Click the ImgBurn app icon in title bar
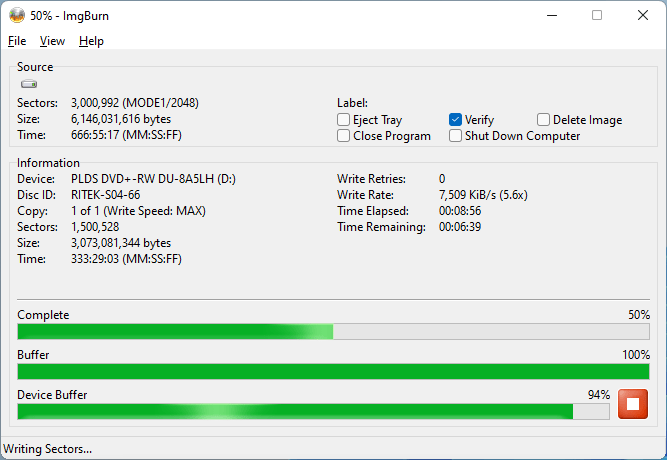Screen dimensions: 667x460 point(17,15)
